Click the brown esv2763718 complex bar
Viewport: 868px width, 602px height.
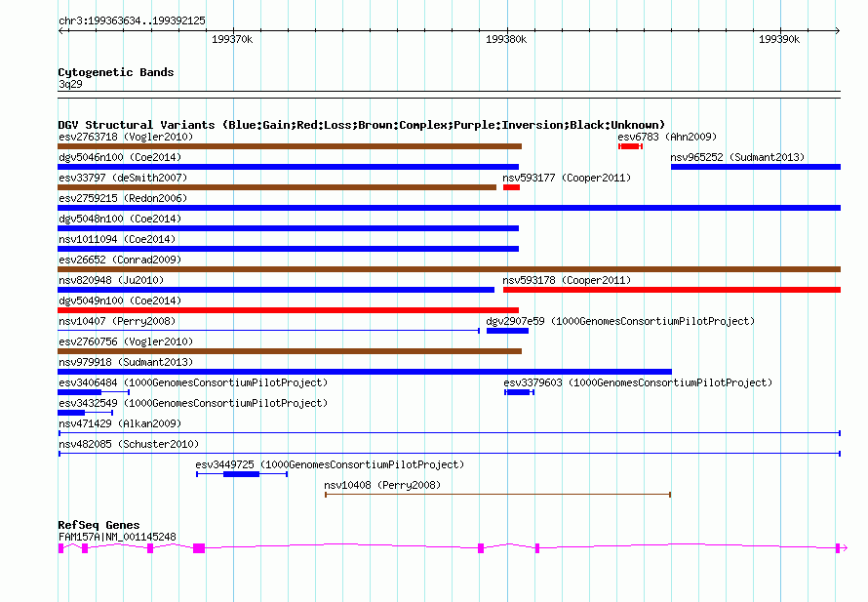point(290,146)
